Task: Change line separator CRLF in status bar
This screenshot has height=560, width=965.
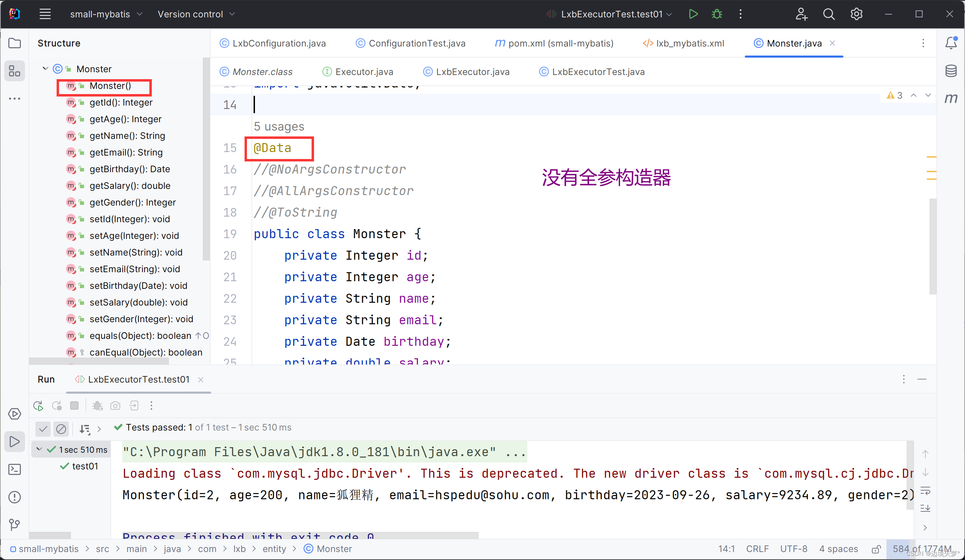Action: pos(757,549)
